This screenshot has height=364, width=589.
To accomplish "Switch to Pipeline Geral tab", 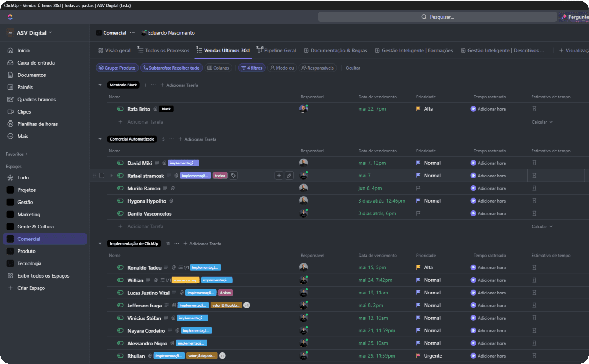I will (x=276, y=50).
